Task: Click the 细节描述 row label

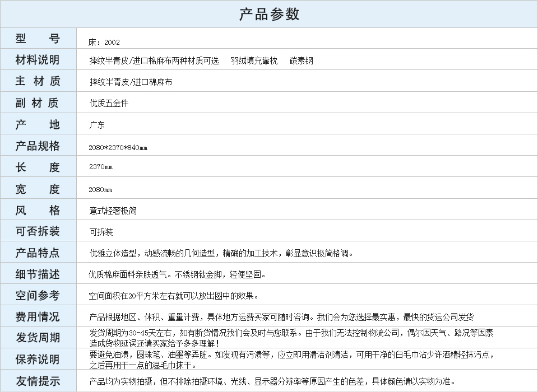Action: click(38, 274)
